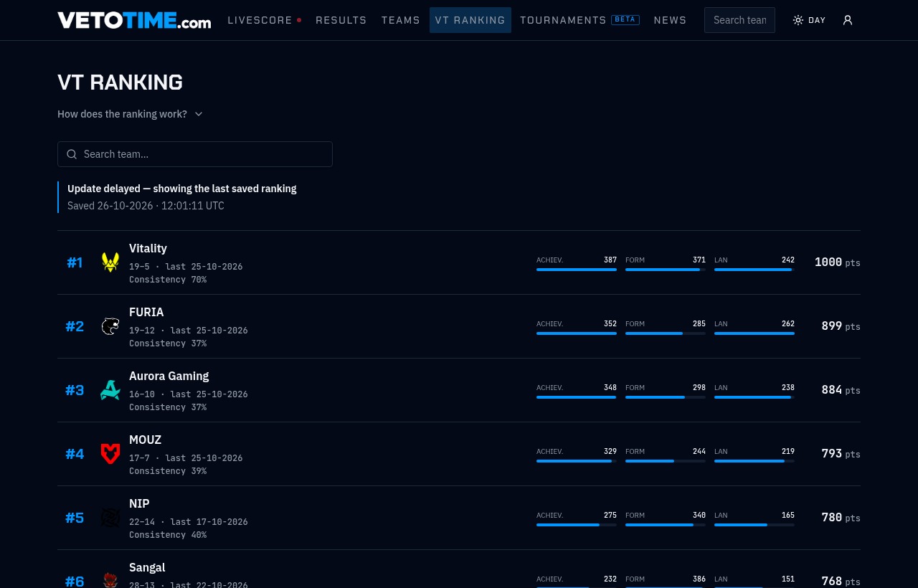918x588 pixels.
Task: Click the Aurora Gaming logo
Action: pos(110,390)
